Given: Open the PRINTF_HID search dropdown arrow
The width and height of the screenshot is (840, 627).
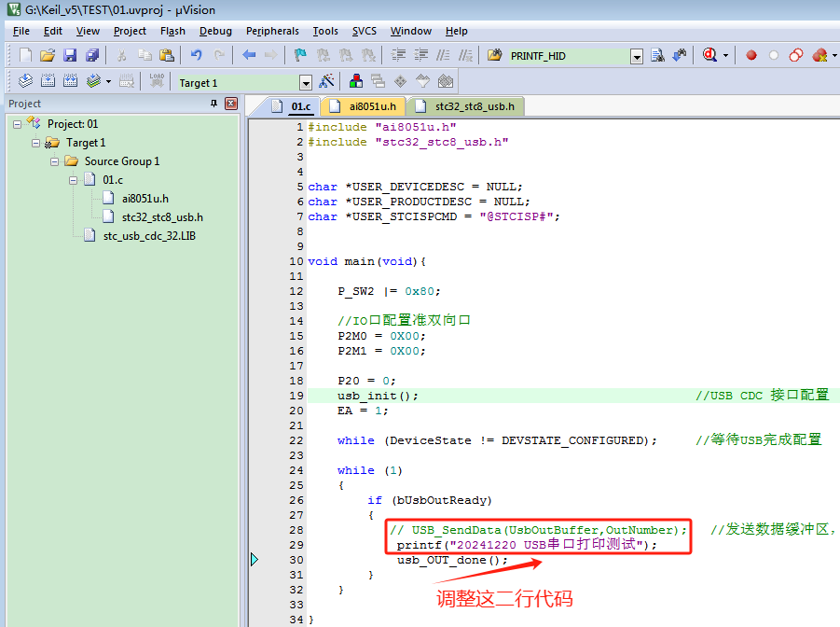Looking at the screenshot, I should [x=637, y=56].
